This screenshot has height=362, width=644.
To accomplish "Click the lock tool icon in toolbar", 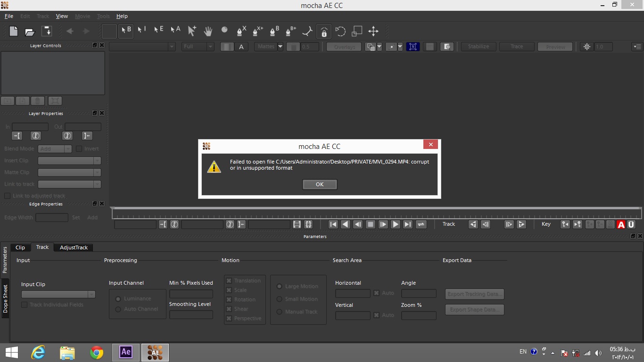I will tap(324, 31).
